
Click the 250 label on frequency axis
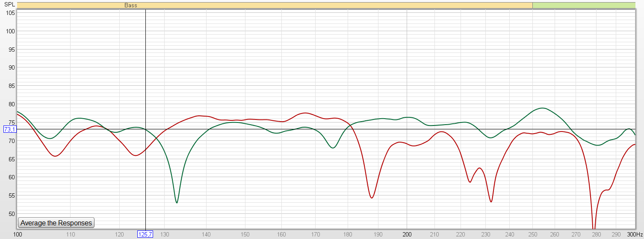coord(532,234)
